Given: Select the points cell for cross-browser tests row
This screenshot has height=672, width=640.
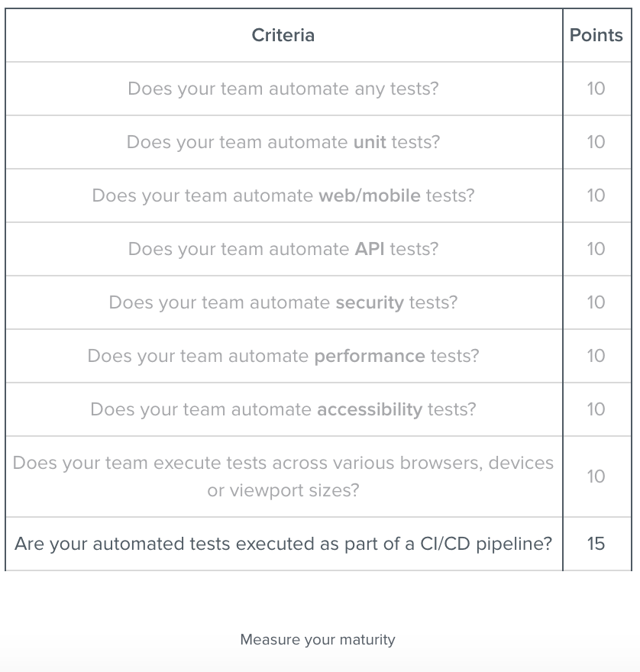Looking at the screenshot, I should pyautogui.click(x=596, y=477).
